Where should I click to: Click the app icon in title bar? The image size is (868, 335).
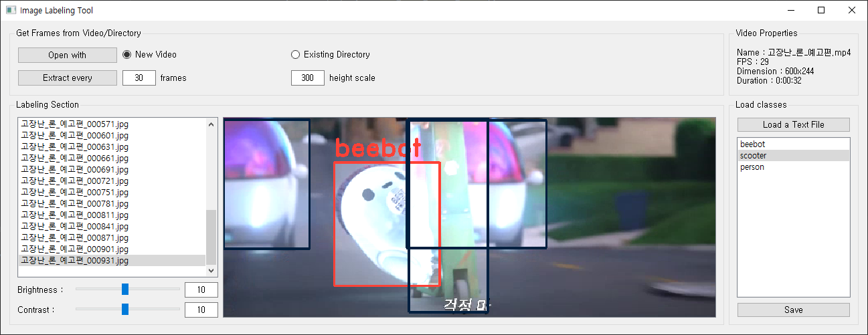(11, 10)
